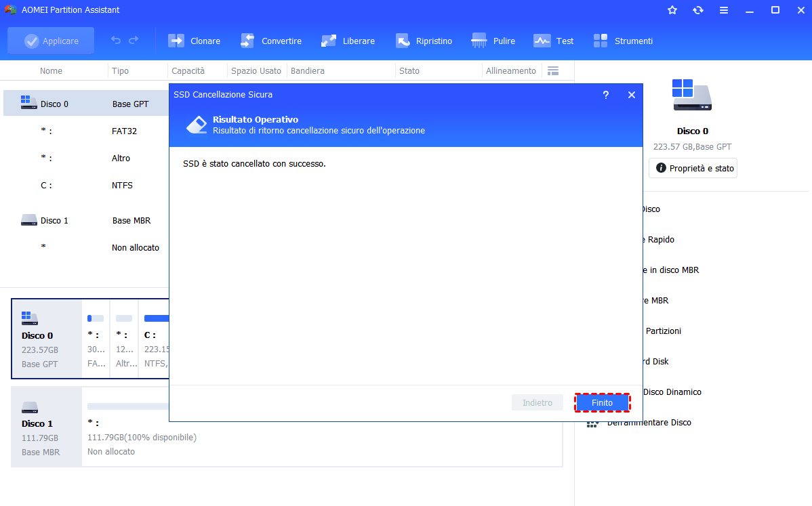Click the eraser icon in dialog header
Screen dimensions: 812x506
[197, 124]
